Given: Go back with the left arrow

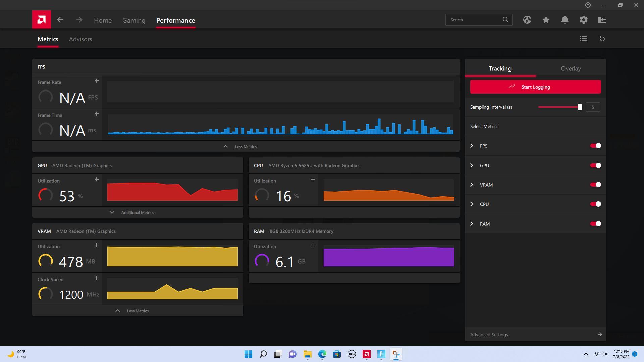Looking at the screenshot, I should coord(60,20).
